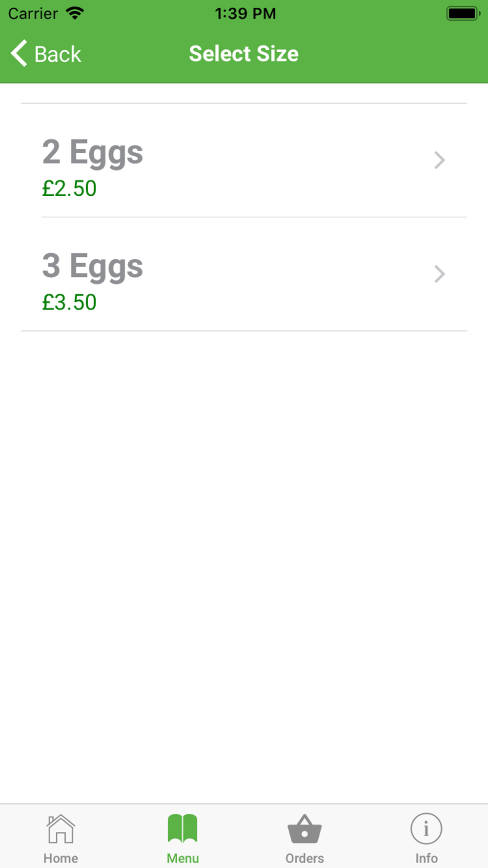The width and height of the screenshot is (488, 868).
Task: Open the Home house icon
Action: (x=61, y=828)
